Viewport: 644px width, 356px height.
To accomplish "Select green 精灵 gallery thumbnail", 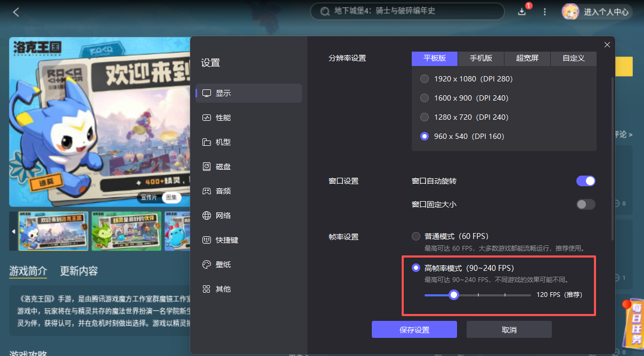I will (x=126, y=231).
